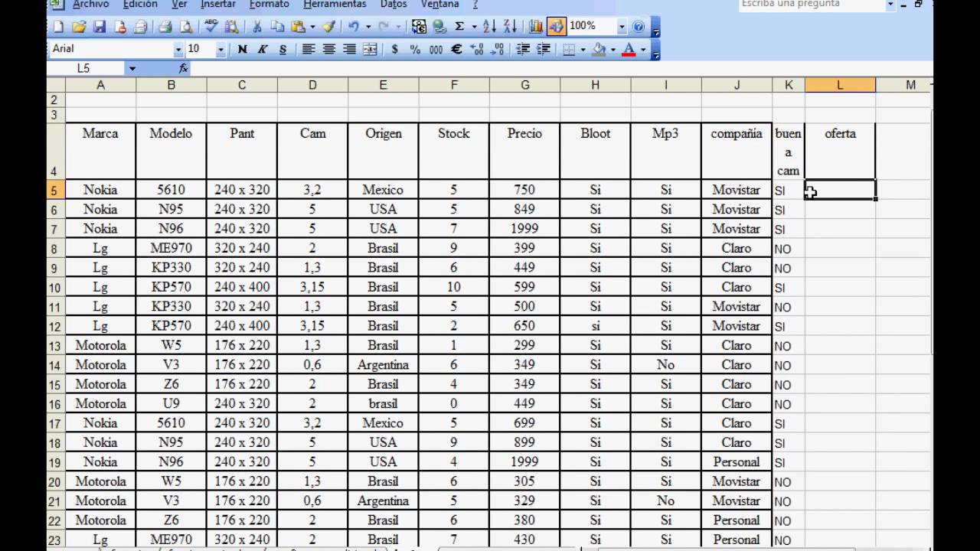
Task: Toggle the Drawing toolbar button
Action: (557, 27)
